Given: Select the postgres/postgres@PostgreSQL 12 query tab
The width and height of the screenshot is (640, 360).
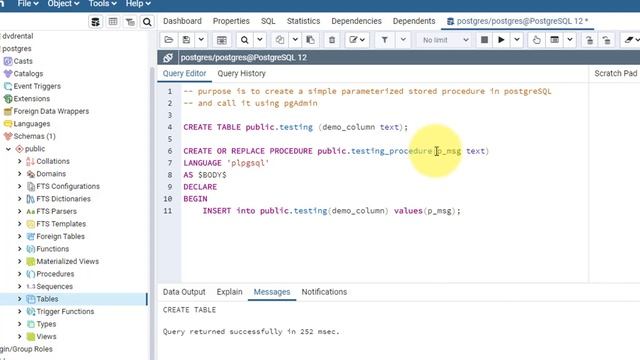Looking at the screenshot, I should pos(518,21).
